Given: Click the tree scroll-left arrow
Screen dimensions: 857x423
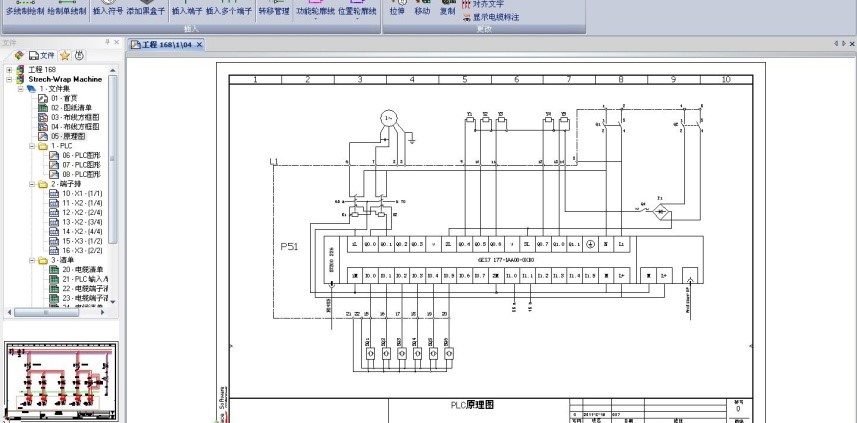Looking at the screenshot, I should point(9,313).
